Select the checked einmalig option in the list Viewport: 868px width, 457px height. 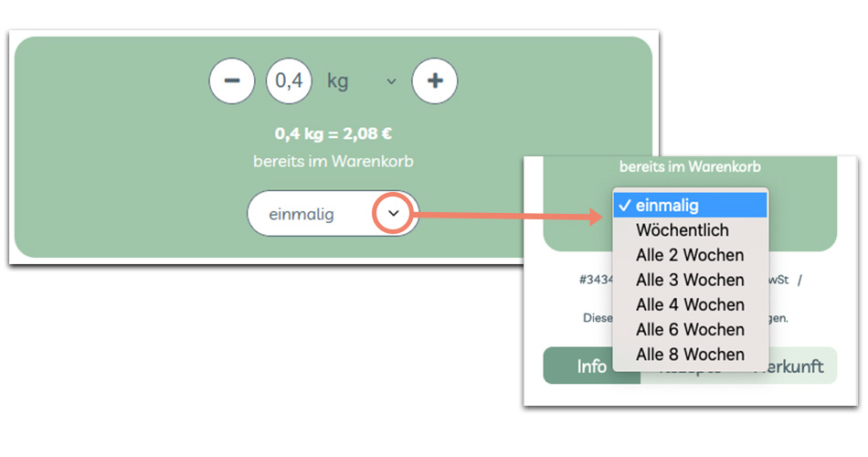pos(690,206)
